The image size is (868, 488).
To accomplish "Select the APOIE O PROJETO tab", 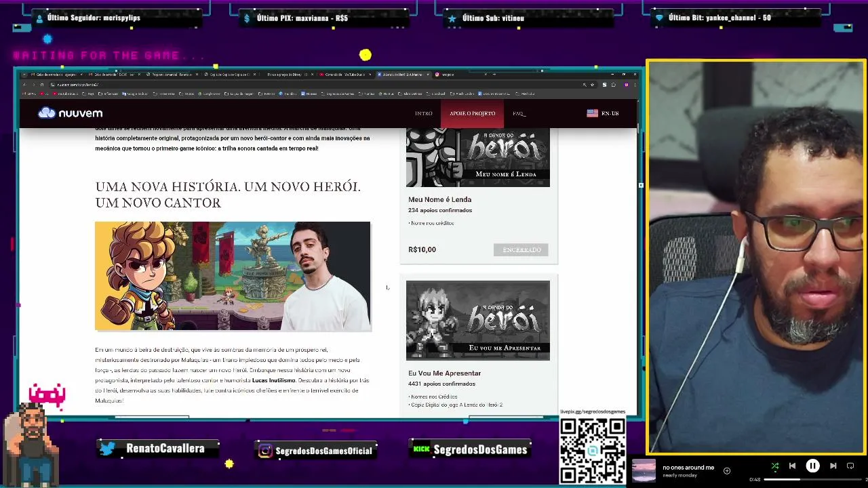I will click(x=472, y=113).
